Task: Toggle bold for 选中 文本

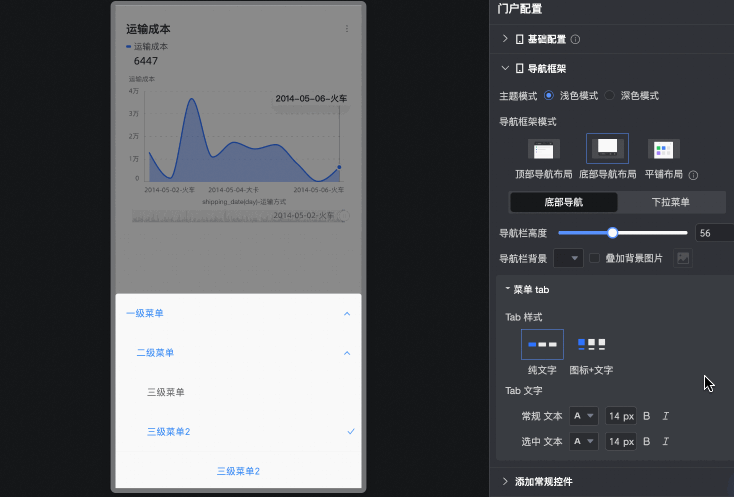Action: (x=646, y=441)
